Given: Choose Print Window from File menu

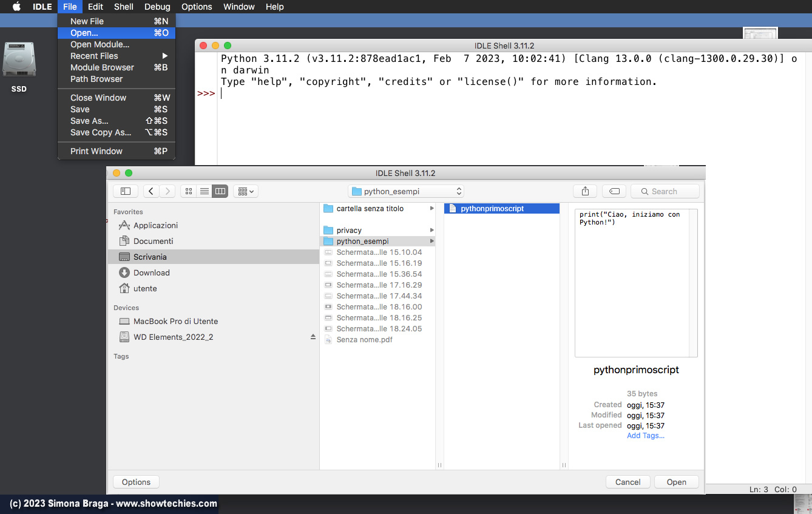Looking at the screenshot, I should tap(117, 151).
